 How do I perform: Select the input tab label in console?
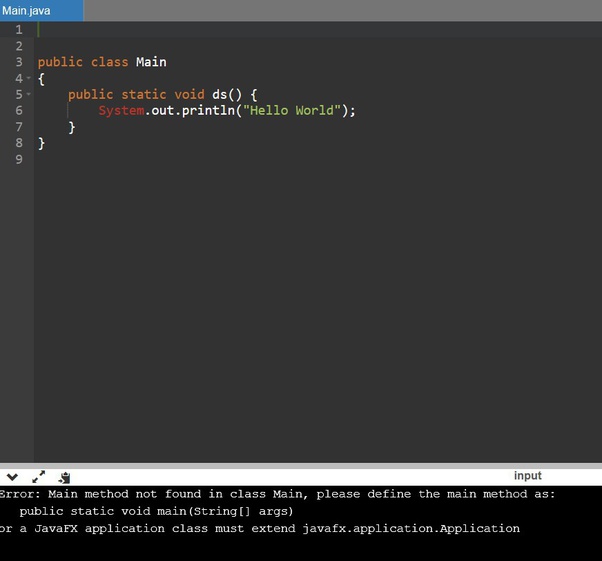(x=528, y=476)
